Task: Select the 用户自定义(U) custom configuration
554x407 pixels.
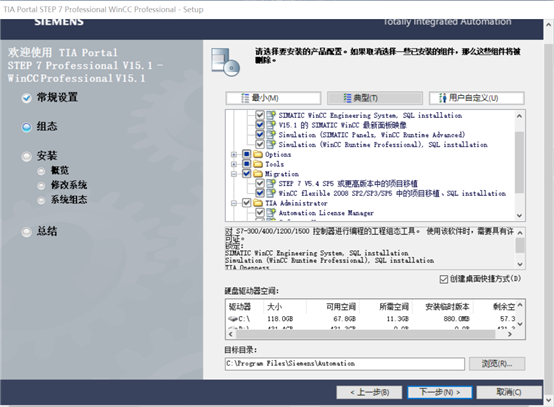Action: [x=476, y=98]
